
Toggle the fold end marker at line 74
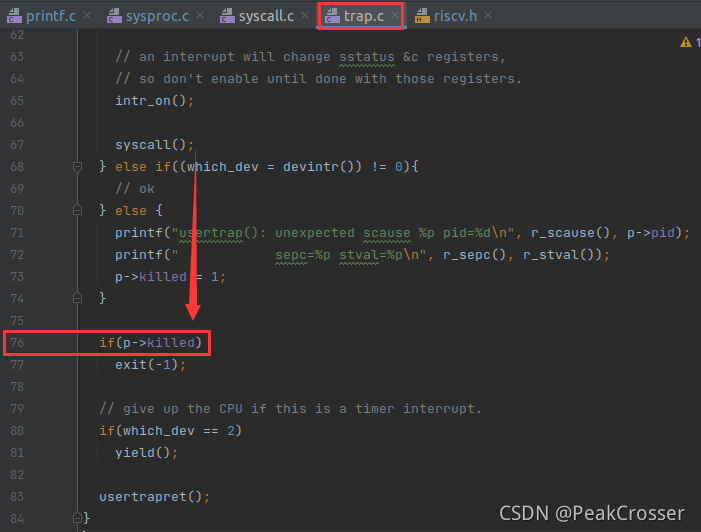(77, 298)
